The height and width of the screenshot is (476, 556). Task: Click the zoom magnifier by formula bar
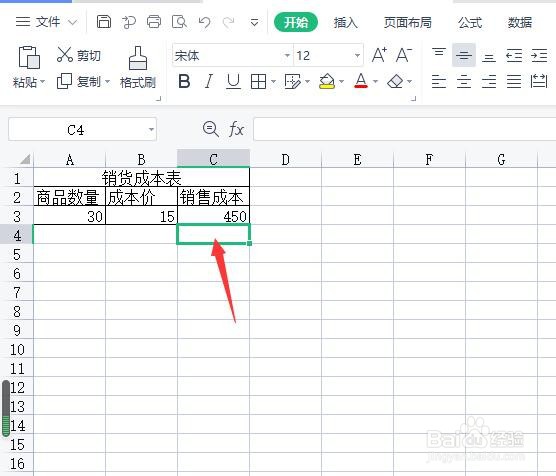211,129
